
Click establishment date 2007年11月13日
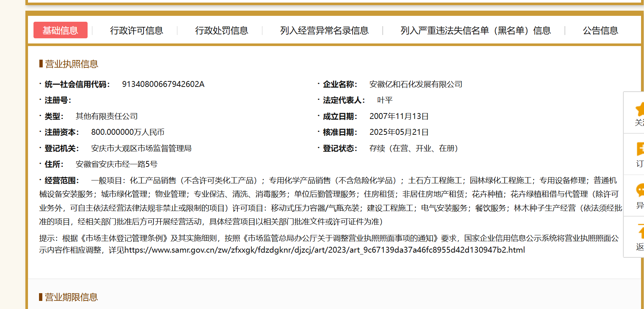(399, 116)
